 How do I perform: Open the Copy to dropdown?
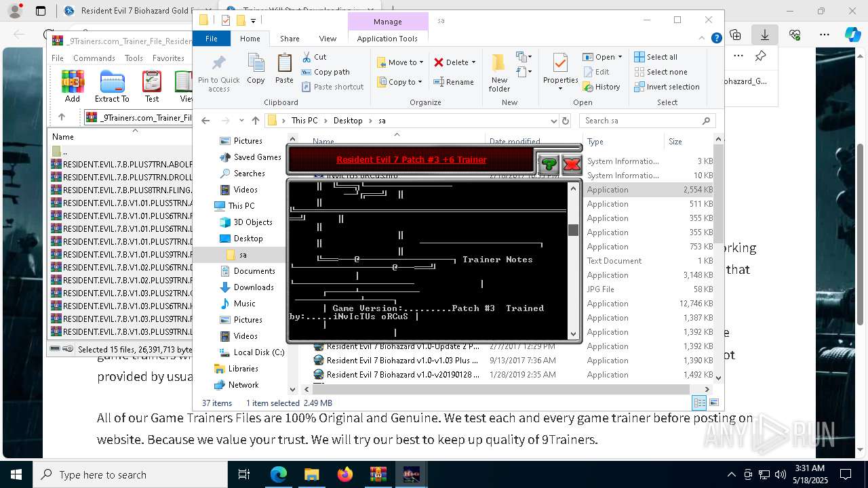click(x=399, y=82)
